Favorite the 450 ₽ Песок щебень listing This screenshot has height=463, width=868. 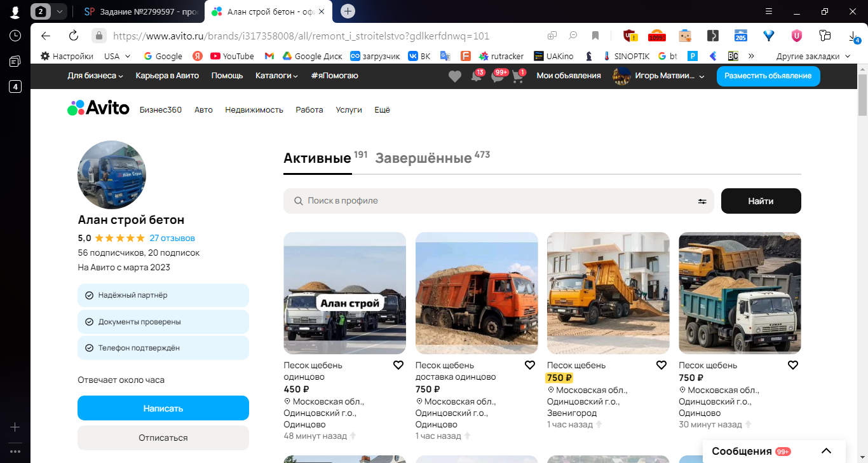click(x=398, y=365)
